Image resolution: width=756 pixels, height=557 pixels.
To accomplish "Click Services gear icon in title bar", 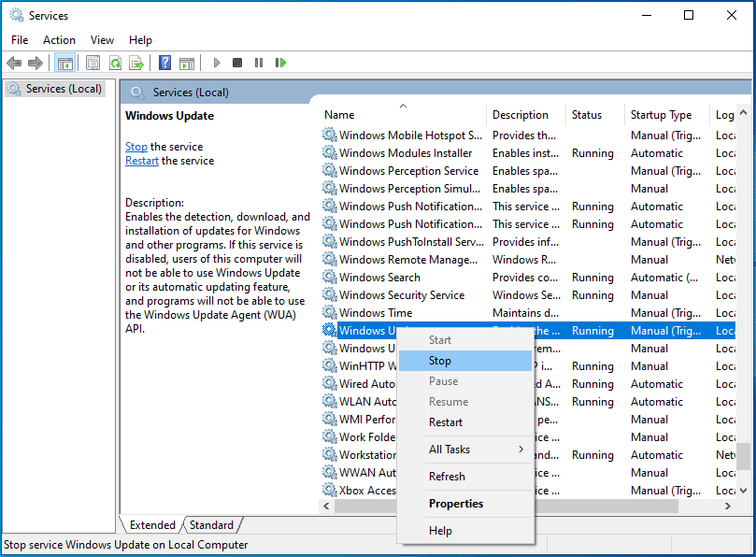I will [x=17, y=16].
